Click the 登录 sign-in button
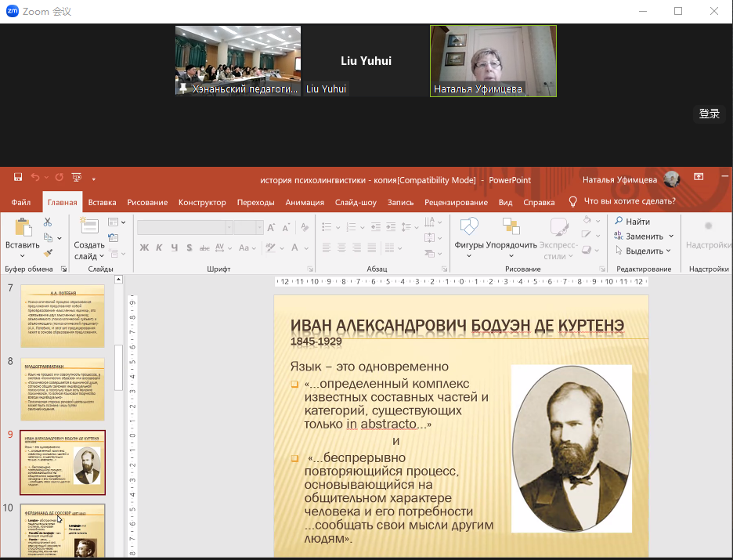The width and height of the screenshot is (733, 560). click(709, 114)
